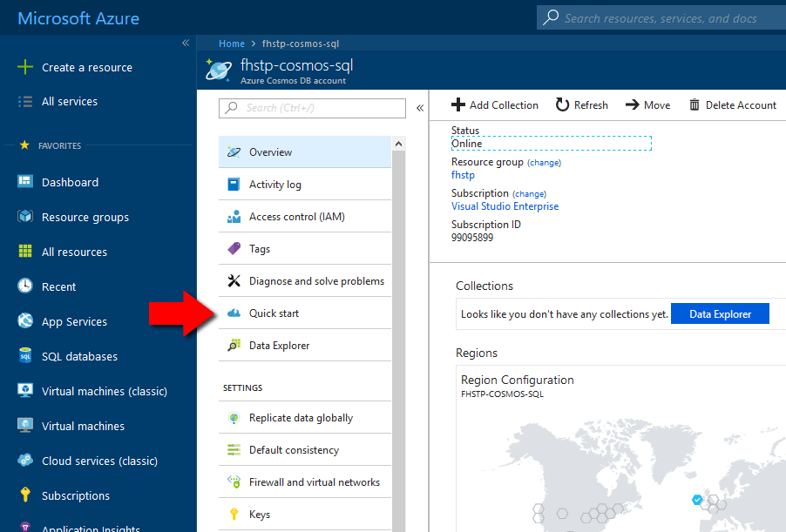The width and height of the screenshot is (786, 532).
Task: Click the Move toolbar button
Action: click(x=647, y=105)
